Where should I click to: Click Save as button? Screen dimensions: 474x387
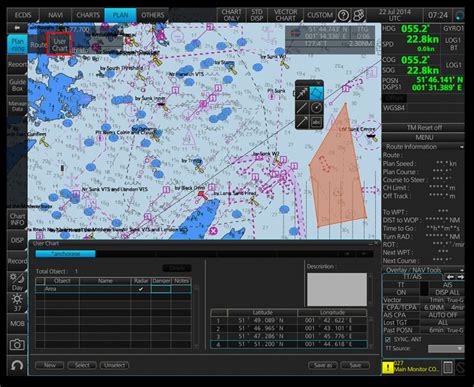(x=323, y=365)
